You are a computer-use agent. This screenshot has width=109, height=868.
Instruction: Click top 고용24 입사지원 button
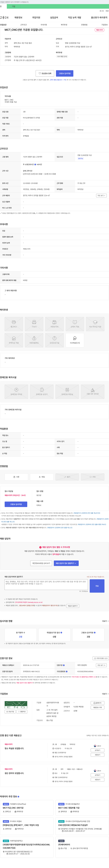(65, 73)
